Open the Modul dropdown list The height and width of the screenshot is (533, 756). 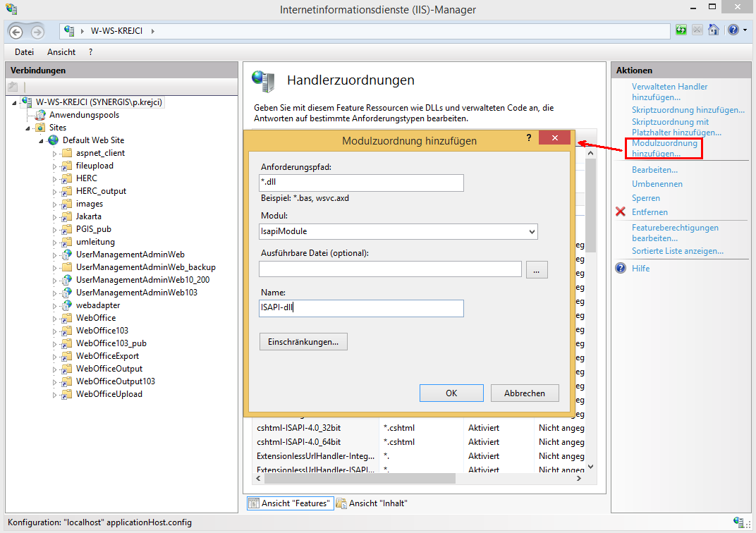[531, 231]
